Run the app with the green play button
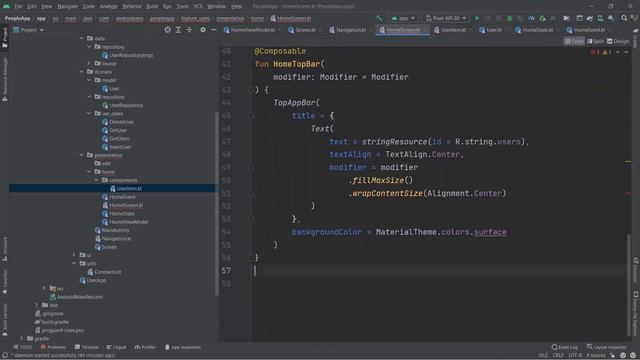Image resolution: width=640 pixels, height=360 pixels. (477, 18)
